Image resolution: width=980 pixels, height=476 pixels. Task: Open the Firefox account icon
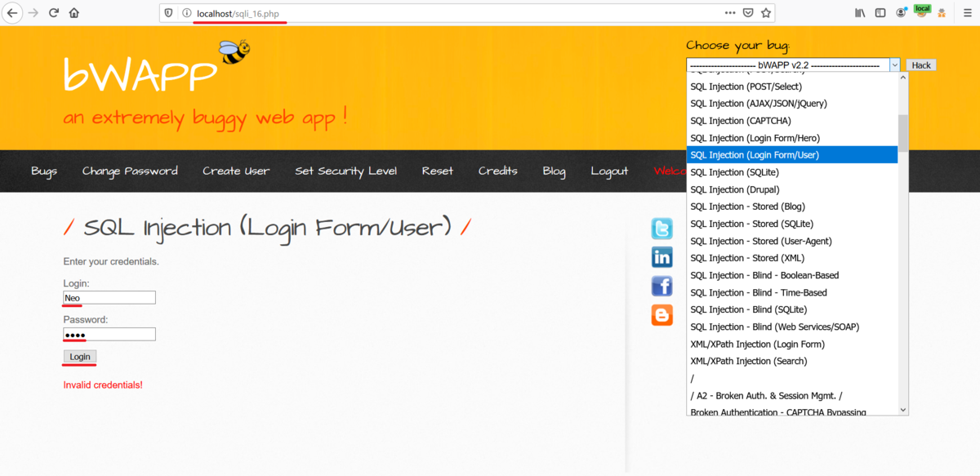pyautogui.click(x=901, y=13)
